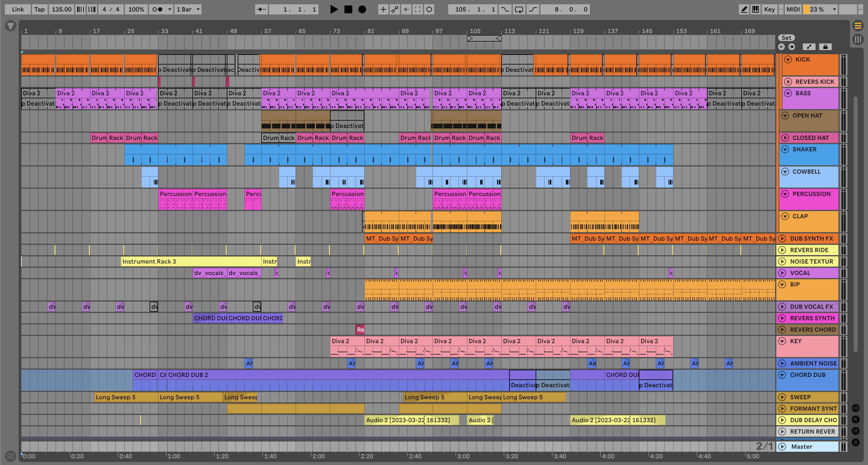Toggle the Arrangement Loop switch
The image size is (868, 465).
[519, 9]
